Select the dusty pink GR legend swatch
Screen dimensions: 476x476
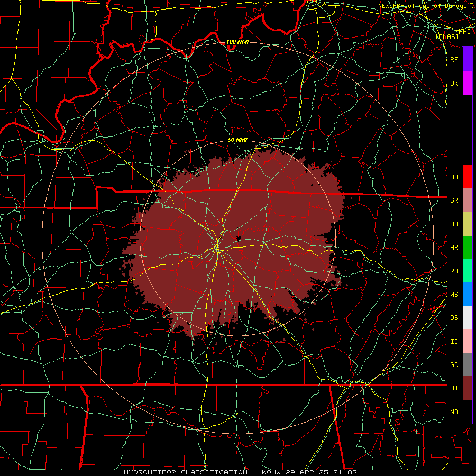(467, 200)
